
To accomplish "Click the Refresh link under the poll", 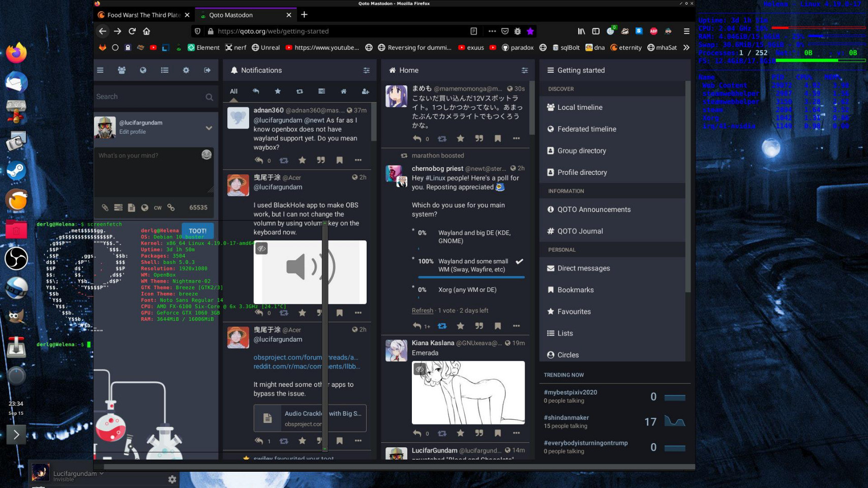I will [422, 311].
